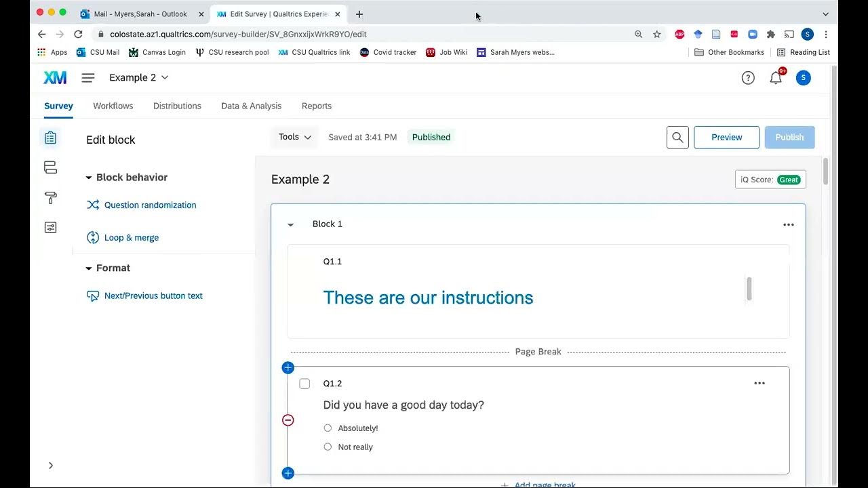
Task: Add question below Q1.2 with plus icon
Action: click(x=288, y=473)
